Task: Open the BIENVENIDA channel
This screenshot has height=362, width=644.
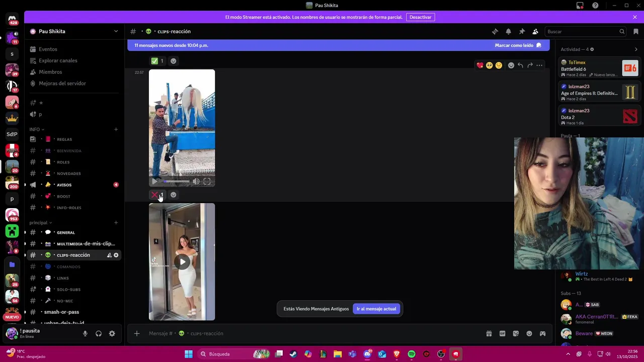Action: click(74, 151)
